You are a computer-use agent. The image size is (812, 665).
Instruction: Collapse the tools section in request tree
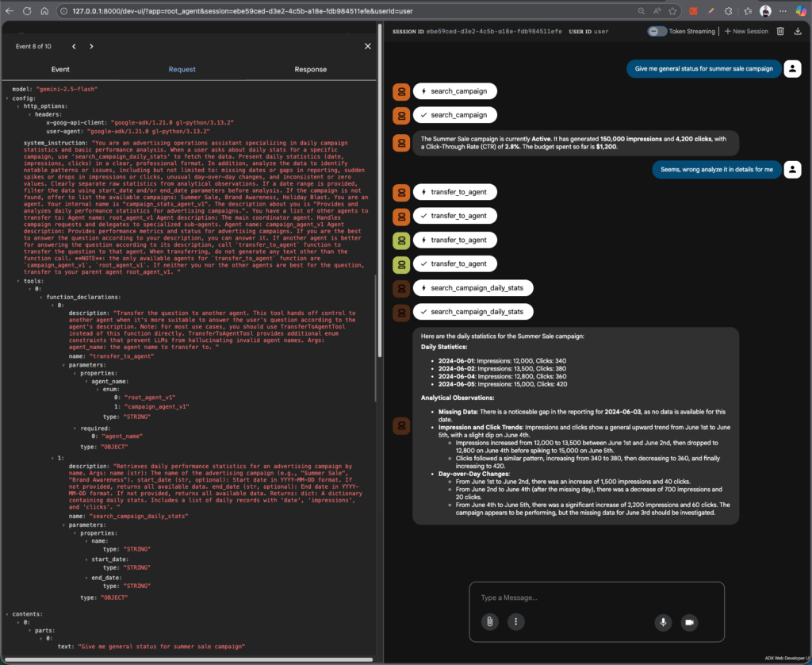[17, 280]
